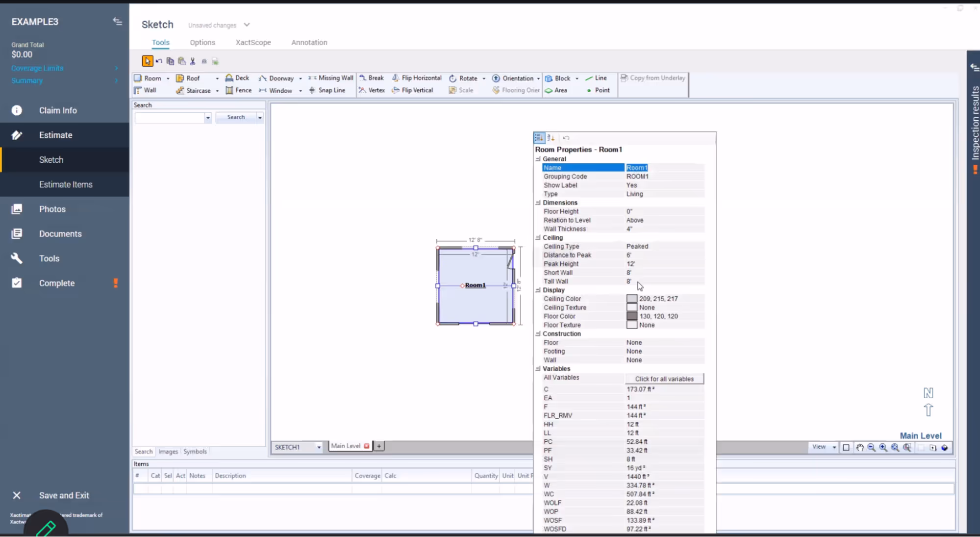The height and width of the screenshot is (537, 980).
Task: Click the Floor Color swatch
Action: (x=631, y=316)
